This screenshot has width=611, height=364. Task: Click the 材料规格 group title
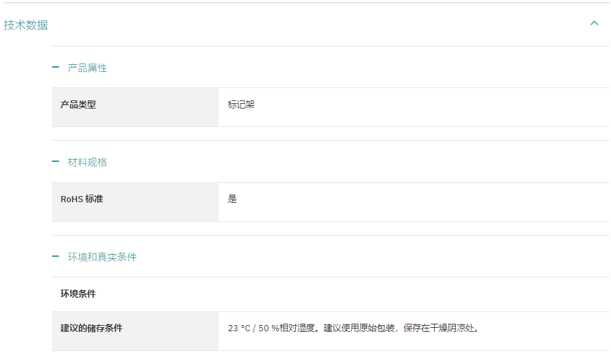click(87, 163)
